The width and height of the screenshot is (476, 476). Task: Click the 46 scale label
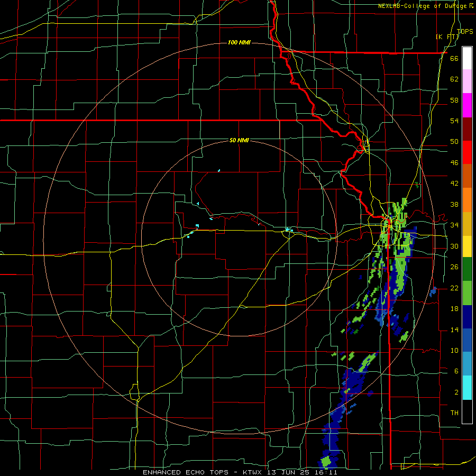(454, 162)
